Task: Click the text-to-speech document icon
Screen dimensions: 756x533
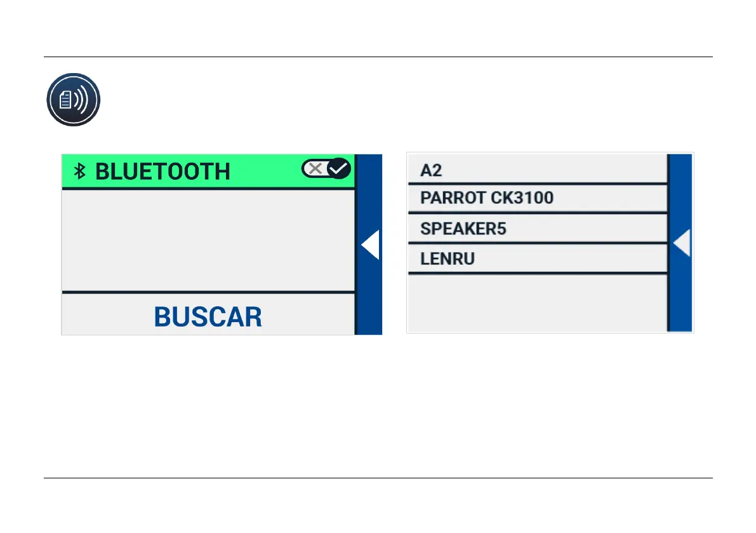Action: (x=73, y=100)
